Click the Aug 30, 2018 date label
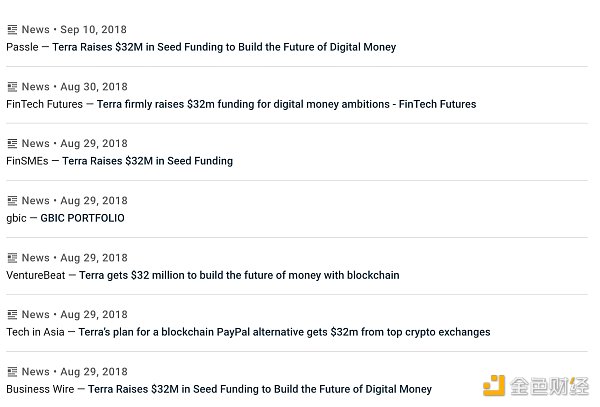600x407 pixels. pos(94,87)
